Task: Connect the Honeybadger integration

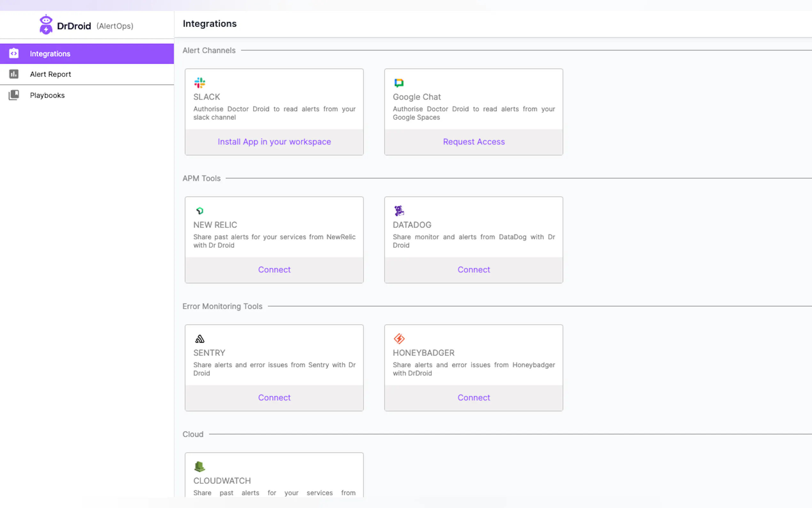Action: (474, 398)
